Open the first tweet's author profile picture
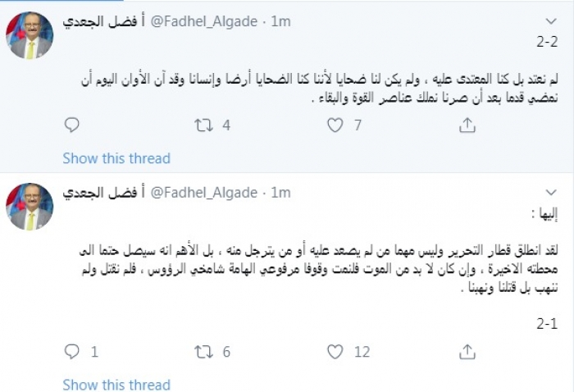The height and width of the screenshot is (392, 574). (x=31, y=35)
